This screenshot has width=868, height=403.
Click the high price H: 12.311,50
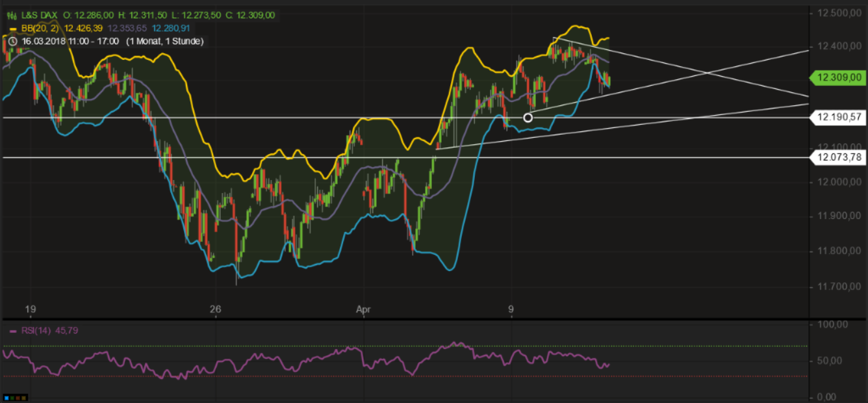click(144, 14)
